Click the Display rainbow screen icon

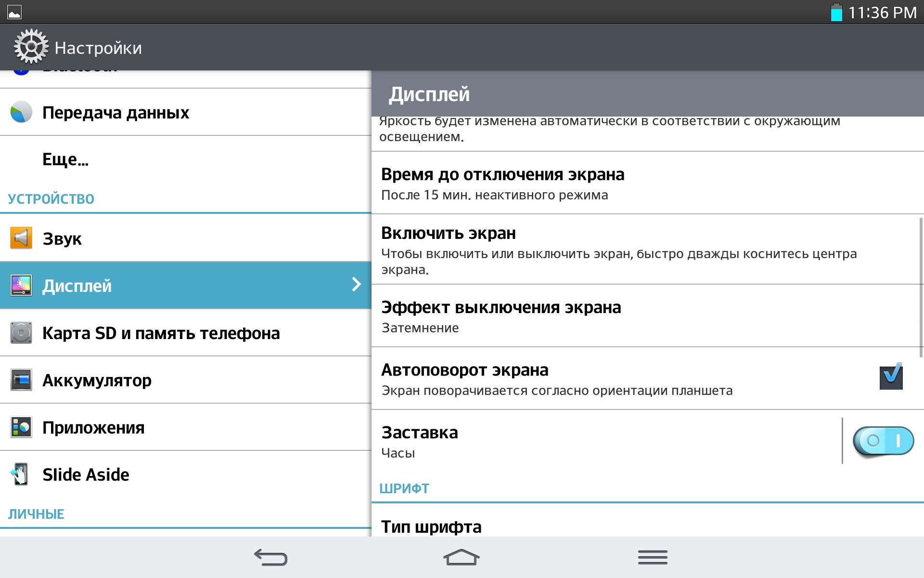click(21, 285)
